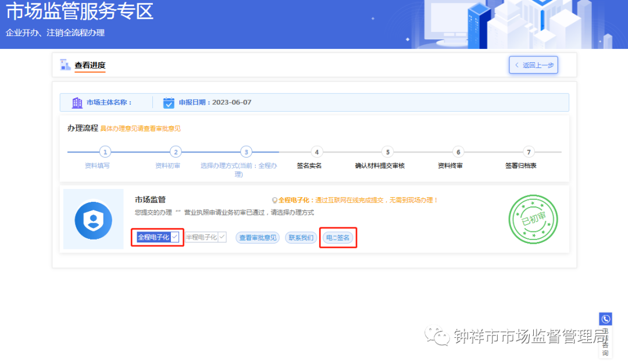Click the 资料终审 step label
The height and width of the screenshot is (364, 628).
(x=450, y=166)
